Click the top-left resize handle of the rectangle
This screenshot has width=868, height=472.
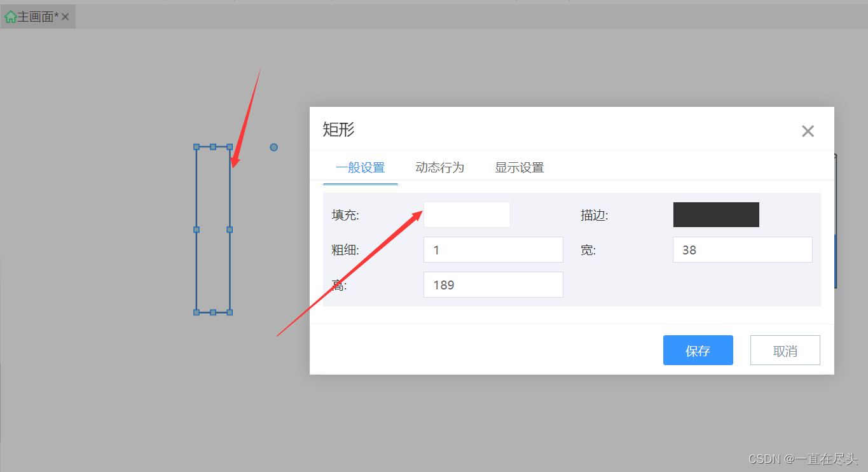point(195,147)
